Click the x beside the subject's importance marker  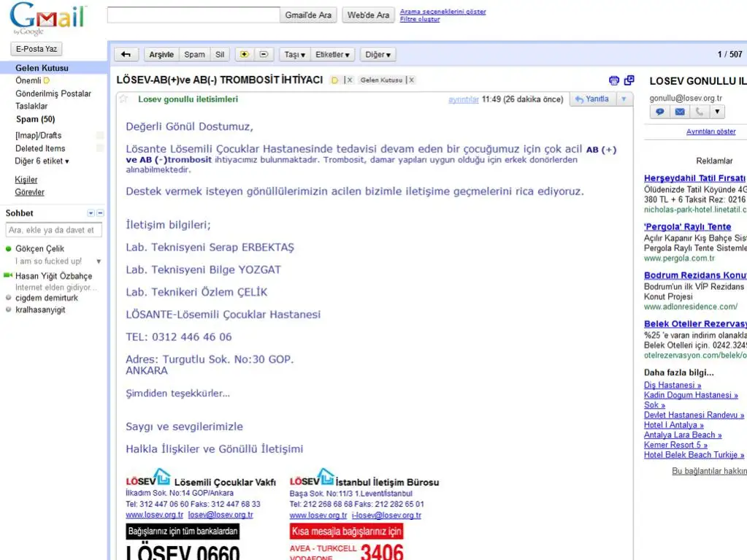349,80
